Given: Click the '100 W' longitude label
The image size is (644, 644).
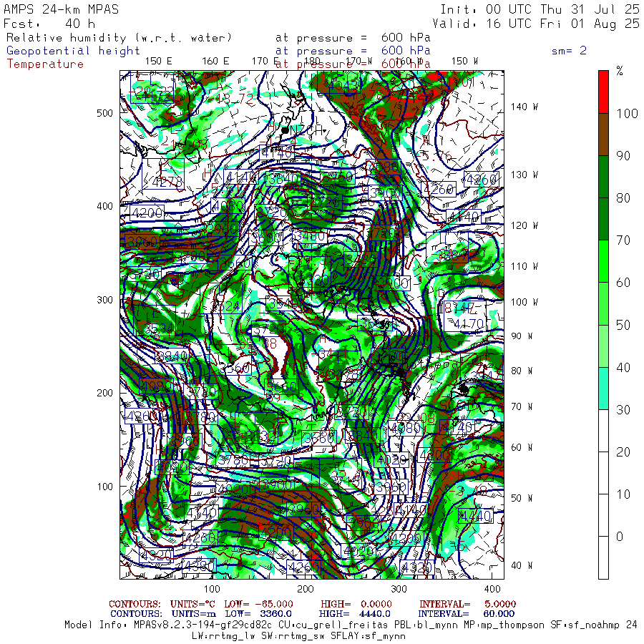Looking at the screenshot, I should click(x=524, y=302).
